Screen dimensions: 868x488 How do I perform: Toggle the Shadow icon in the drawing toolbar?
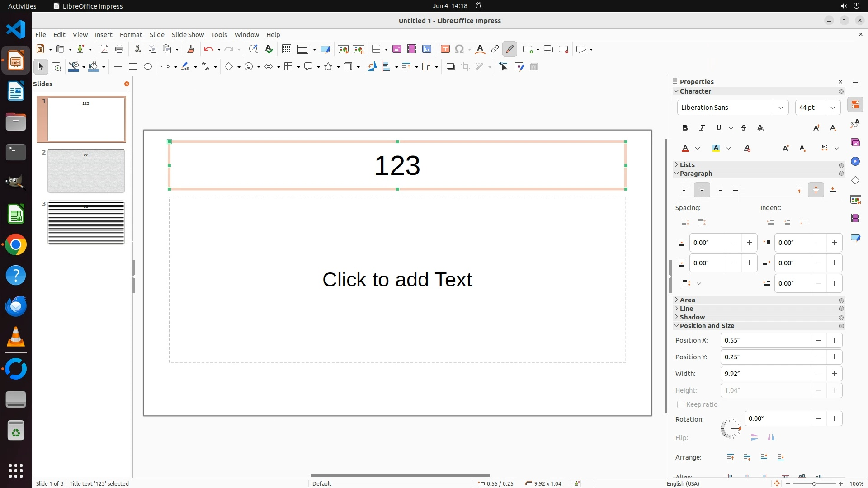[x=450, y=67]
